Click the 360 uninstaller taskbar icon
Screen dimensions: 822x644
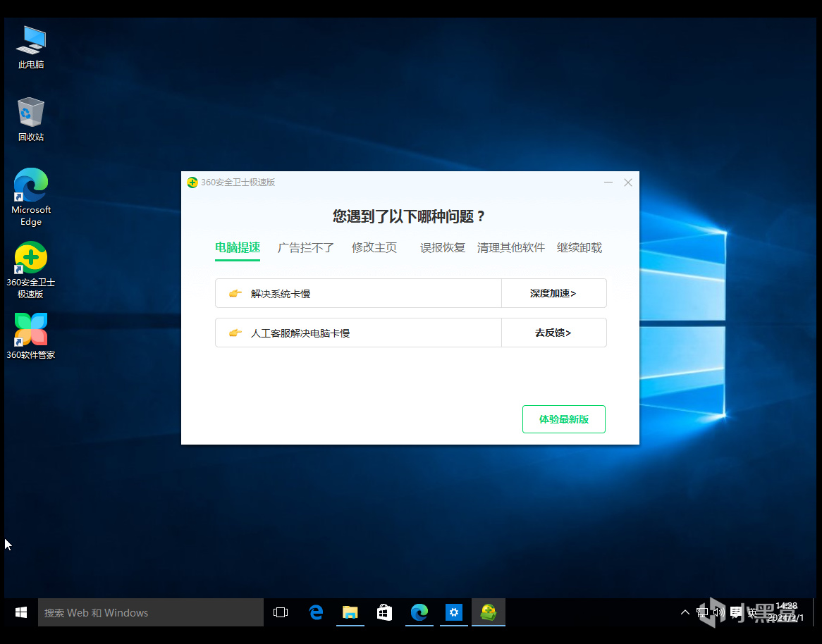point(489,612)
